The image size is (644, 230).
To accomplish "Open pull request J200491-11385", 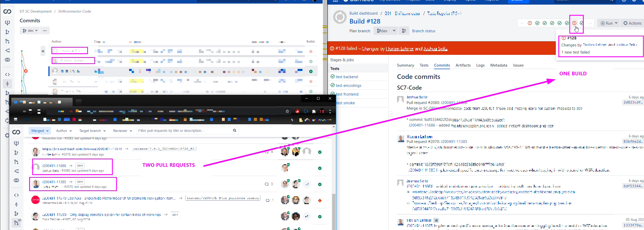I will pos(54,182).
